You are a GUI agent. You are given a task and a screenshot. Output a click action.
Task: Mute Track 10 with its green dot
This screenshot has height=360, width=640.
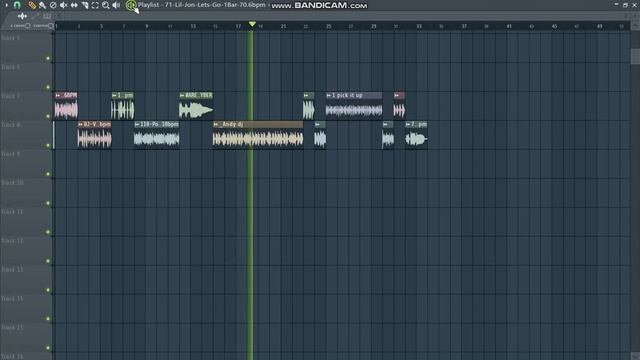tap(48, 203)
